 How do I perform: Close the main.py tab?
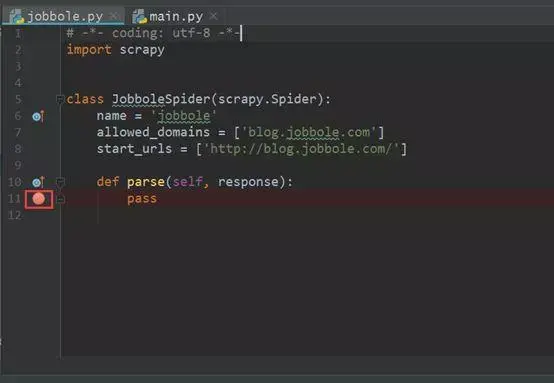pos(213,16)
